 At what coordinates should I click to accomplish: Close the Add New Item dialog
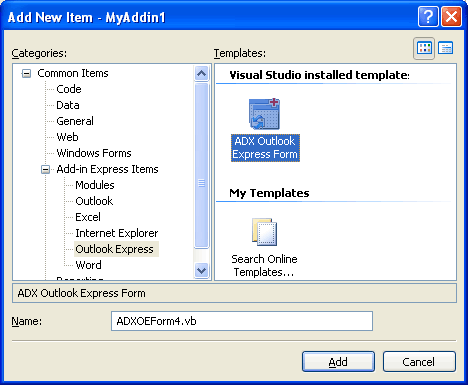click(451, 16)
